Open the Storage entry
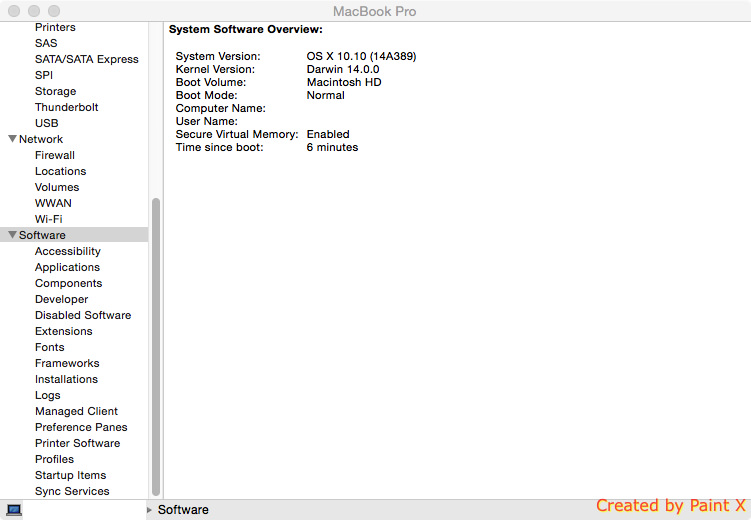Viewport: 751px width, 520px height. tap(56, 91)
